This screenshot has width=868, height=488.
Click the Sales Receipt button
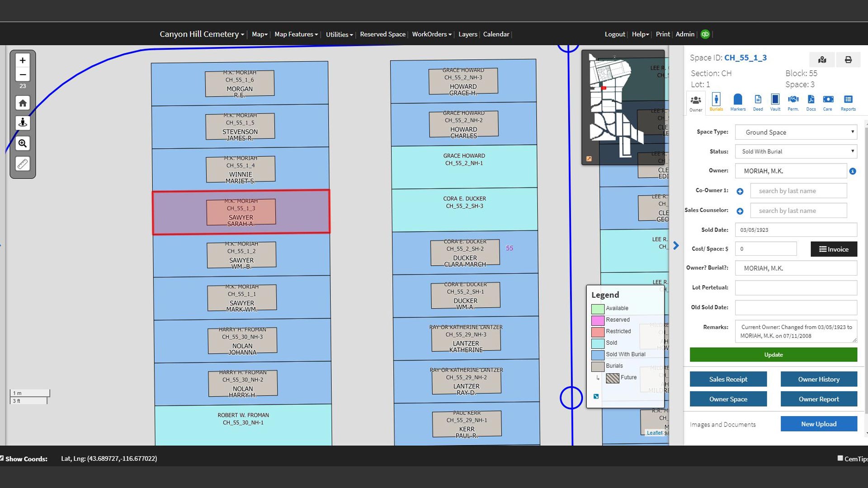[x=728, y=379]
